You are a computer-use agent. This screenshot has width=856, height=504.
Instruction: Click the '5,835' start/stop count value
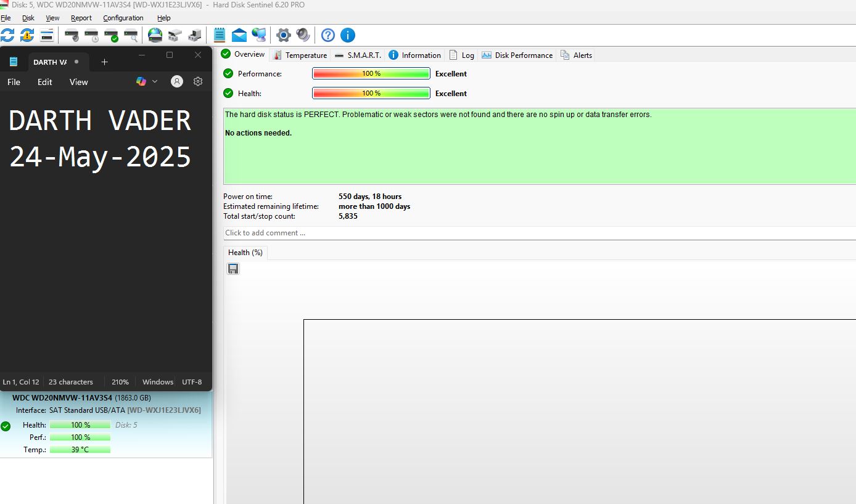(x=348, y=216)
